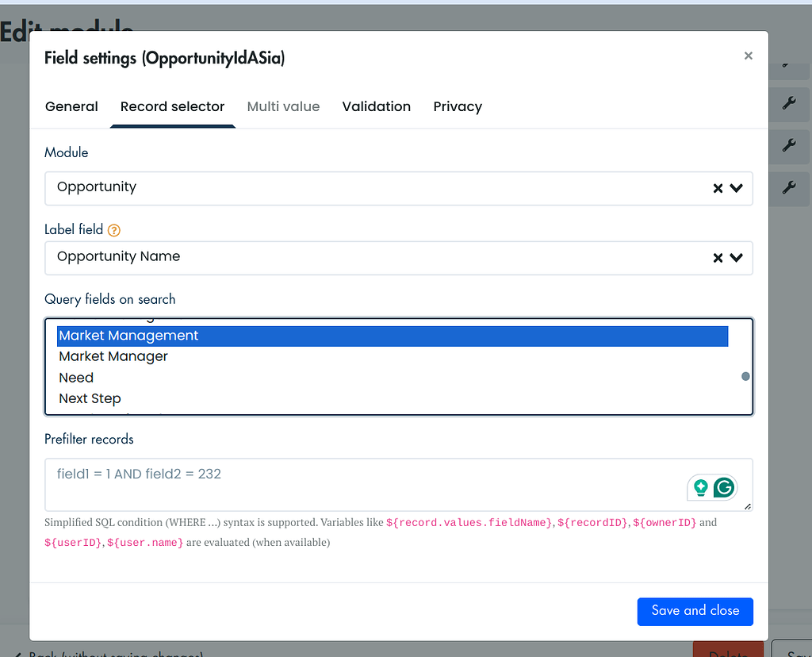812x657 pixels.
Task: Click the scroll indicator beside the query fields list
Action: click(745, 376)
